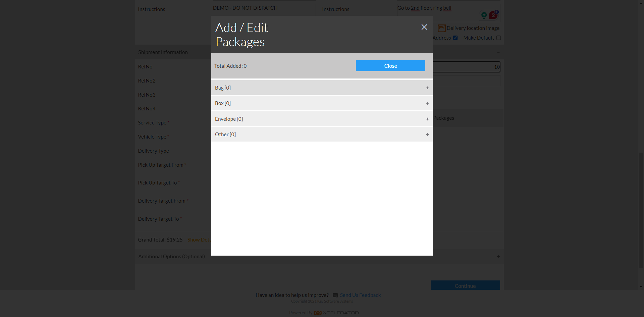
Task: Click the Total Added: 0 text
Action: point(230,66)
